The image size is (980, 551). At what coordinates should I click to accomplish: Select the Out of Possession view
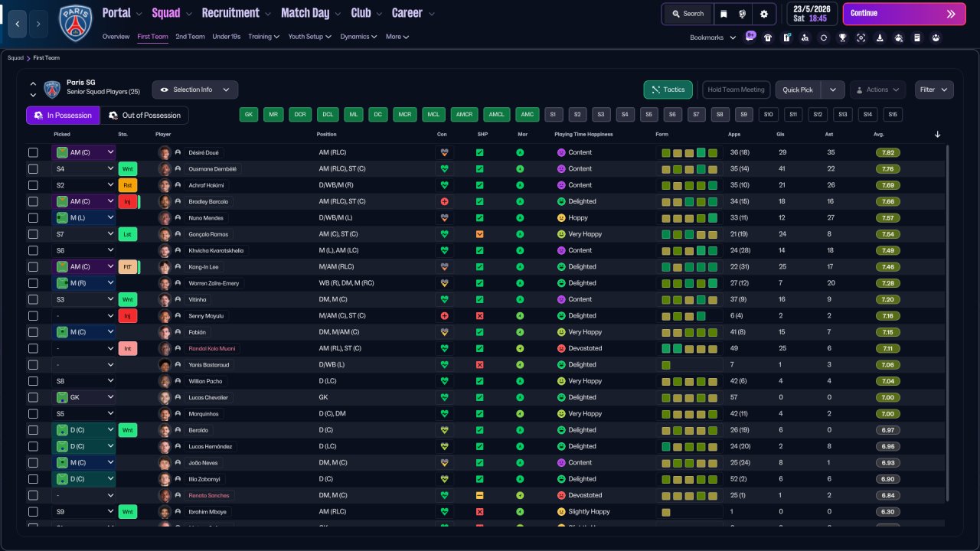(145, 116)
